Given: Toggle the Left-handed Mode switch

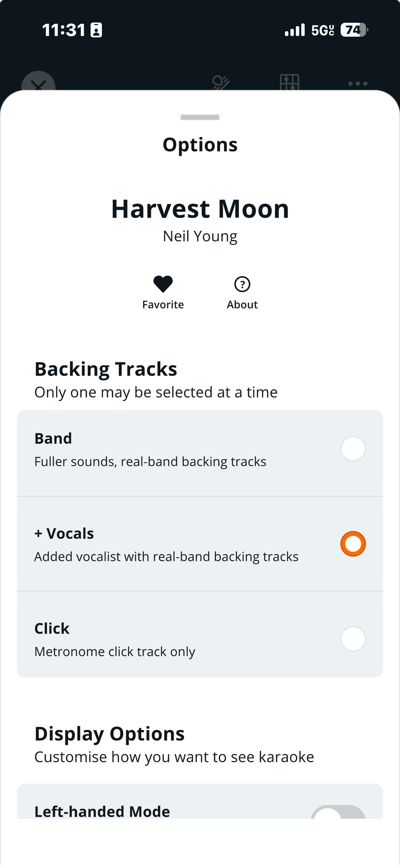Looking at the screenshot, I should coord(338,812).
